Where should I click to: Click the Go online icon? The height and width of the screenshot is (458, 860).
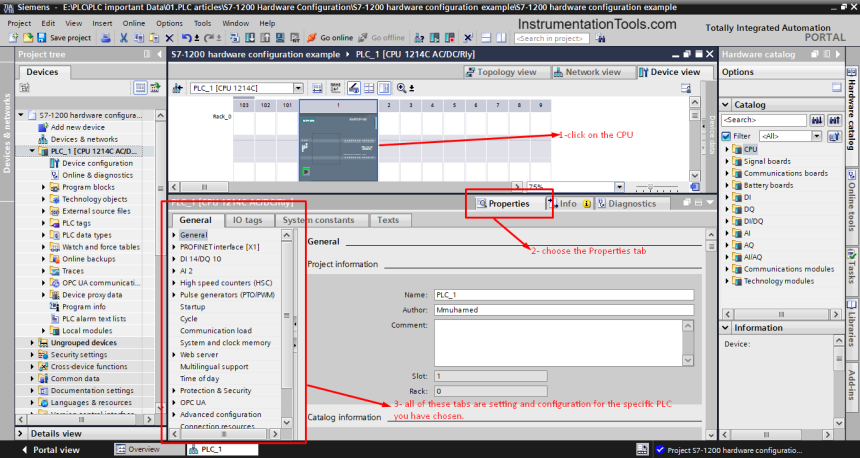312,38
